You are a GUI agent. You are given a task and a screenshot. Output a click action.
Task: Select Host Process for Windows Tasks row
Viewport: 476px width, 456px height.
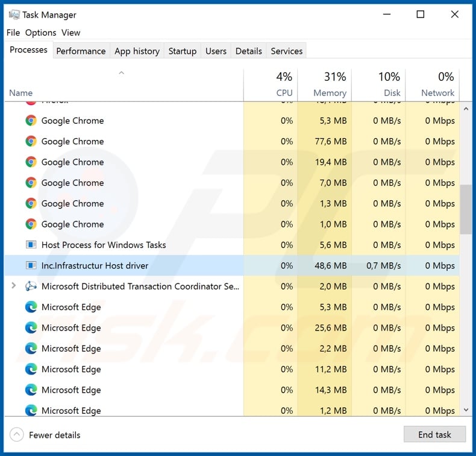(232, 245)
